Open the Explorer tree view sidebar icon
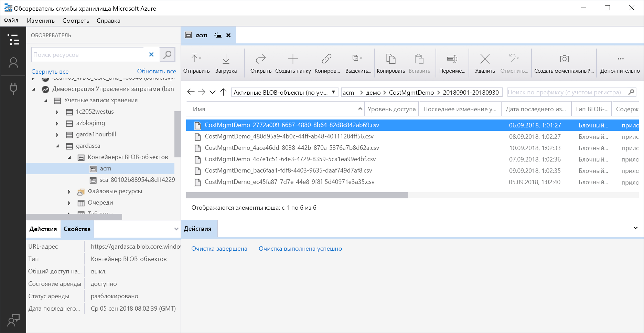The width and height of the screenshot is (644, 333). tap(13, 40)
